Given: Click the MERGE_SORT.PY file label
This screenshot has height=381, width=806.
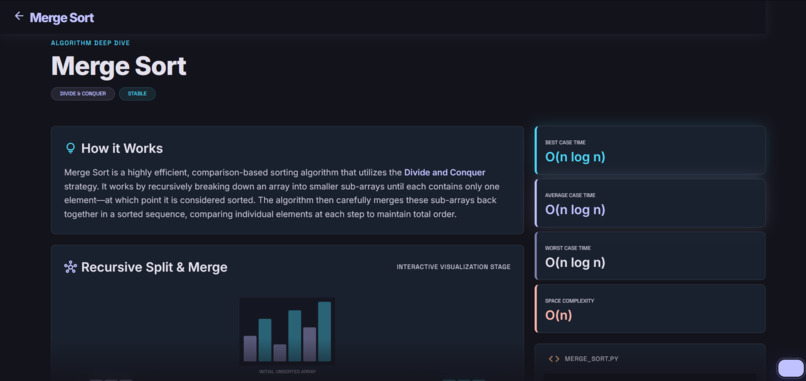Looking at the screenshot, I should (x=591, y=358).
